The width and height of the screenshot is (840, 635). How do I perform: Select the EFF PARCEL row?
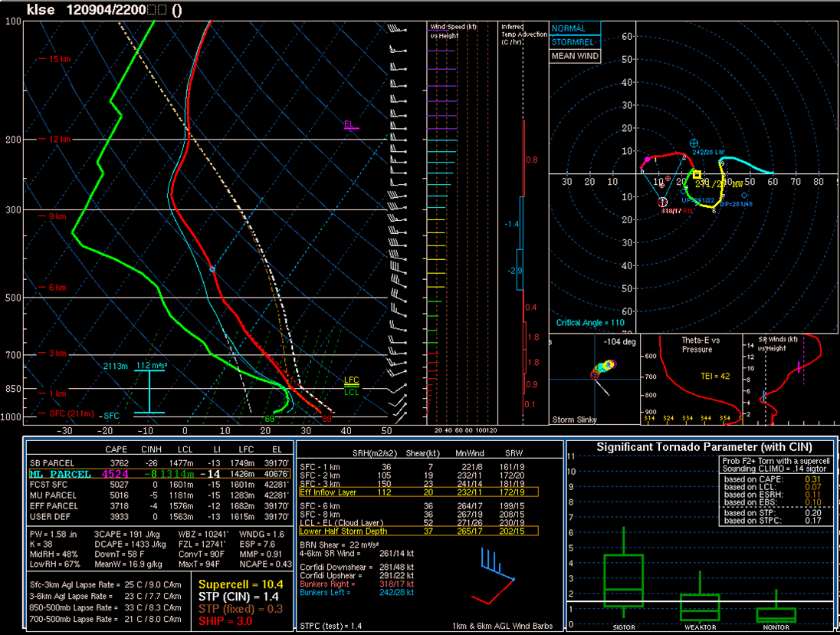pyautogui.click(x=159, y=506)
